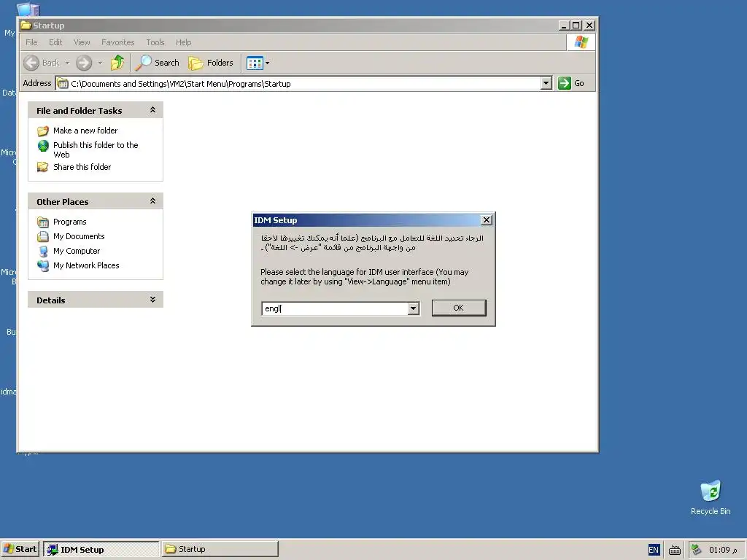The height and width of the screenshot is (560, 747).
Task: Click the Forward arrow icon in toolbar
Action: (84, 63)
